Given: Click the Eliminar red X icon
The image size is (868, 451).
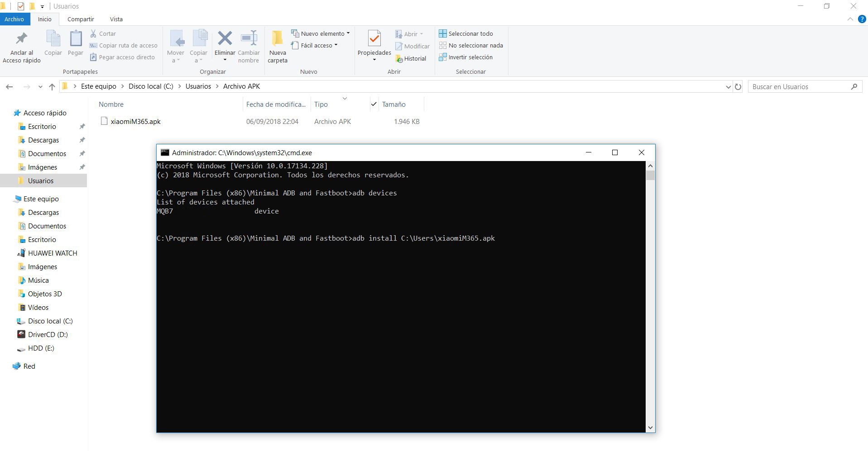Looking at the screenshot, I should click(225, 38).
